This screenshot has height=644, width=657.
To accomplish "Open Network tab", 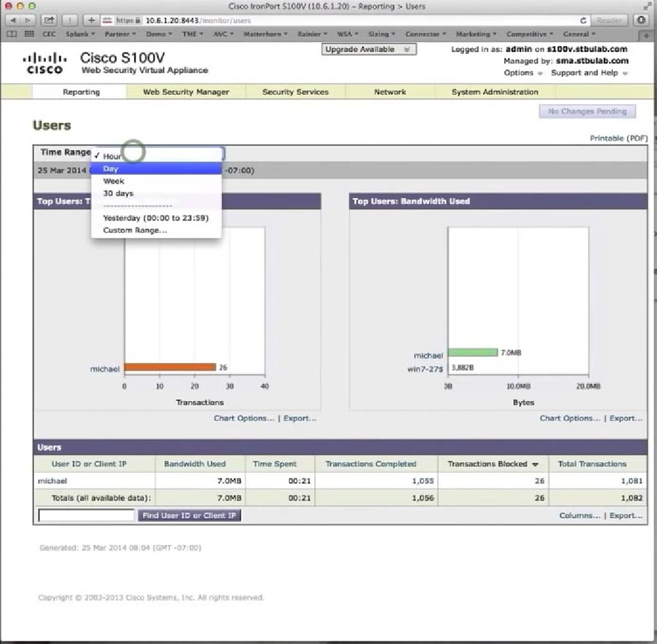I will tap(390, 92).
